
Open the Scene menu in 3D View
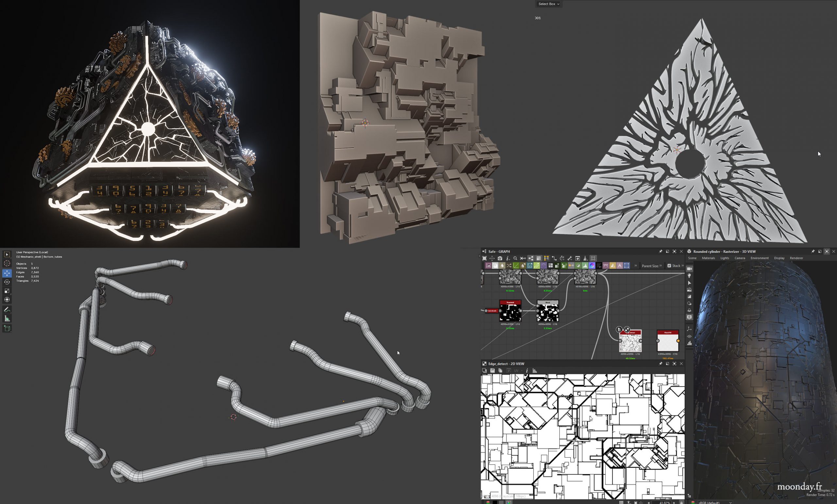[692, 258]
